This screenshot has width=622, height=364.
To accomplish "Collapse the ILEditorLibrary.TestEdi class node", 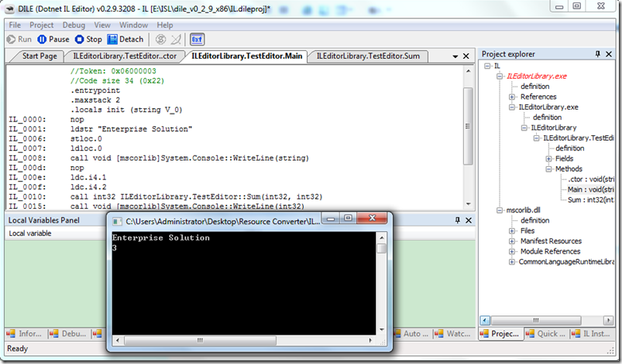I will tap(536, 138).
